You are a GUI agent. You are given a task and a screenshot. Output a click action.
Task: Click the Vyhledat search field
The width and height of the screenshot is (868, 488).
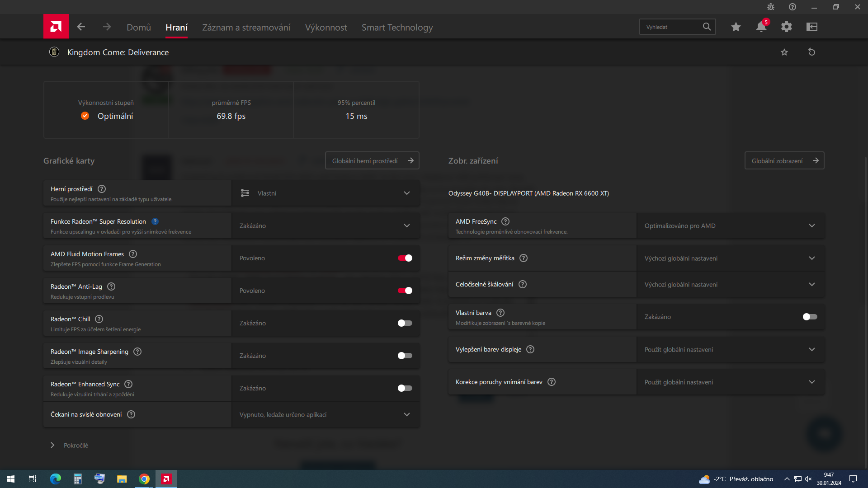(x=671, y=27)
